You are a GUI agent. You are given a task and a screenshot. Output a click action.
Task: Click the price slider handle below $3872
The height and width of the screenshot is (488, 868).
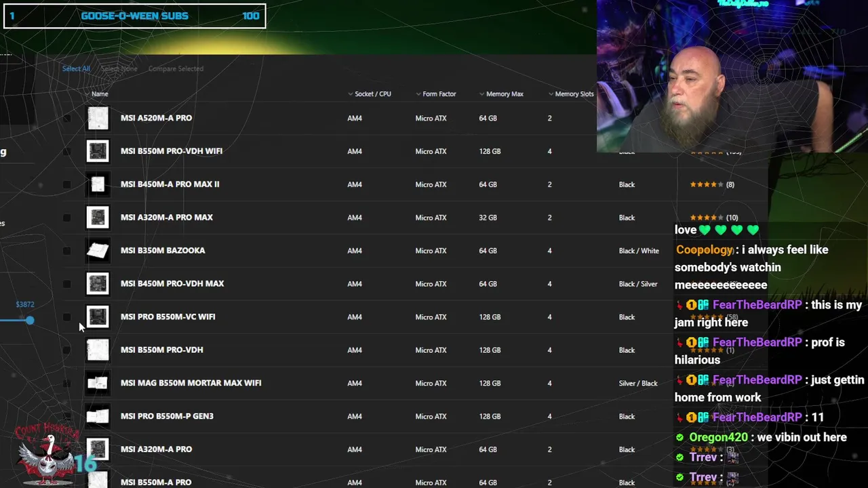point(30,320)
